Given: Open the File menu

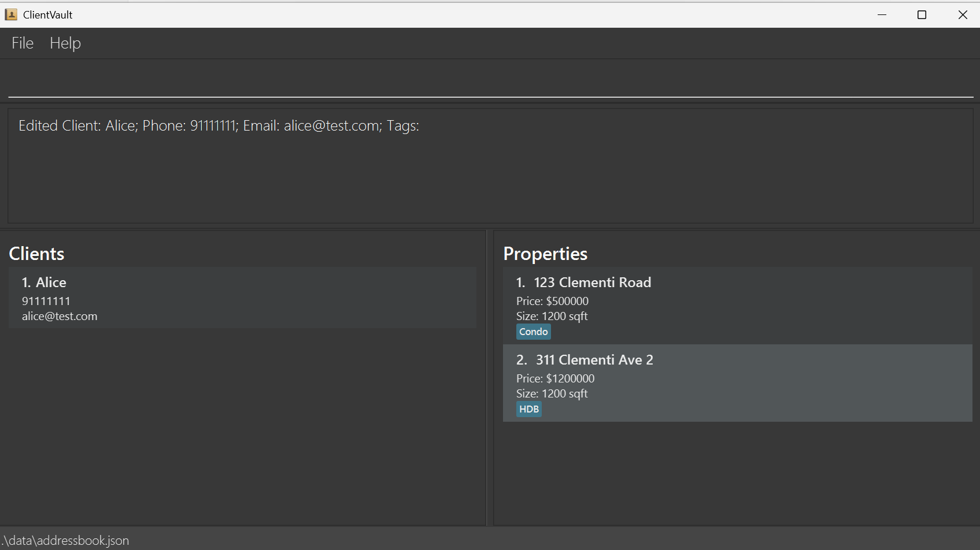Looking at the screenshot, I should tap(23, 43).
